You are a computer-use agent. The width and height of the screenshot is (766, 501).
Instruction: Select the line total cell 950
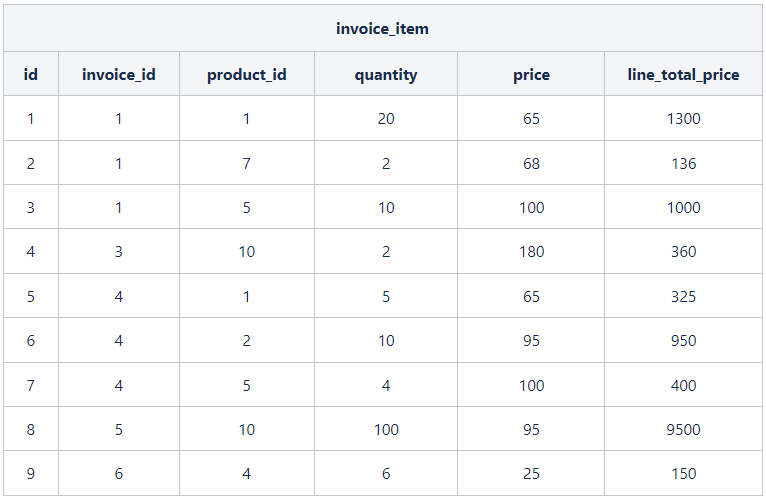pos(683,341)
